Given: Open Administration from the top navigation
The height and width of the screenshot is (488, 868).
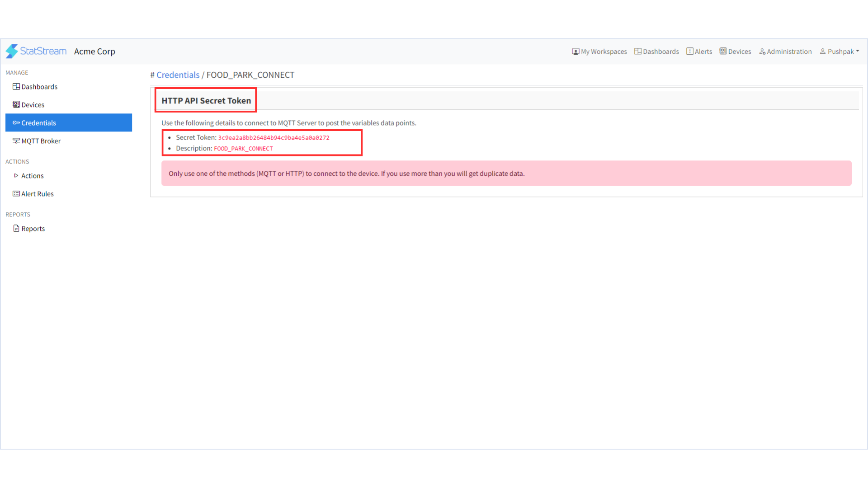Looking at the screenshot, I should tap(785, 51).
